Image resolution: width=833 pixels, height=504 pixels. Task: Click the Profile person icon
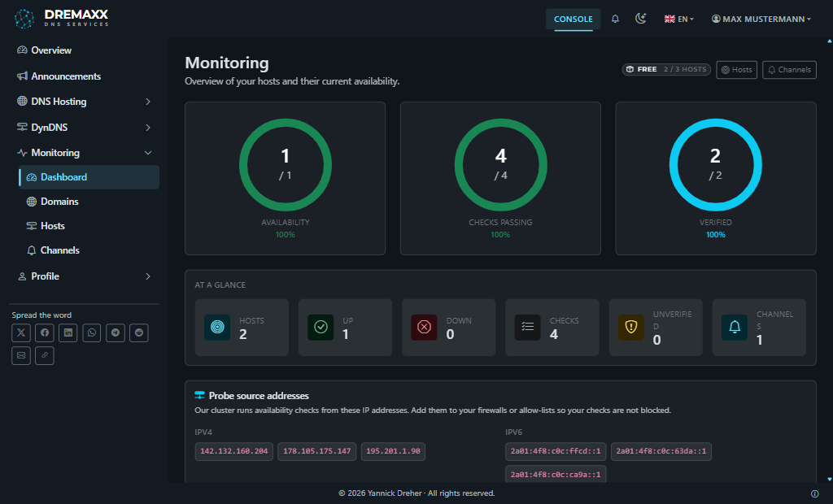coord(22,276)
